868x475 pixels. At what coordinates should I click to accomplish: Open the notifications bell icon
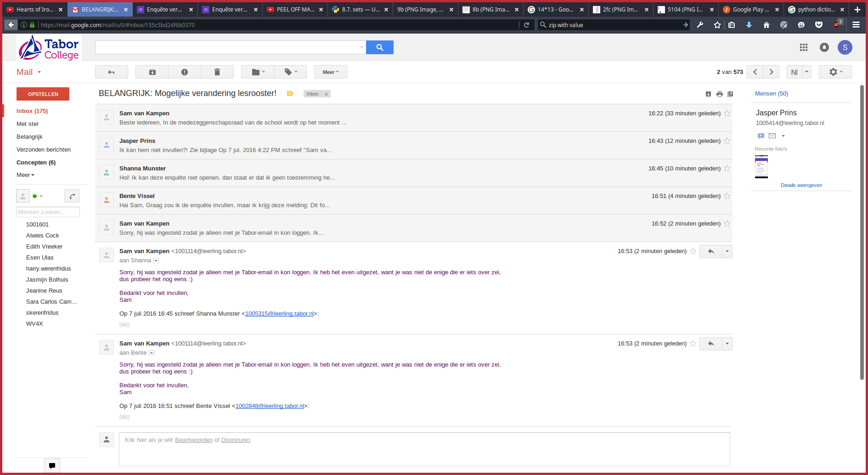click(824, 47)
